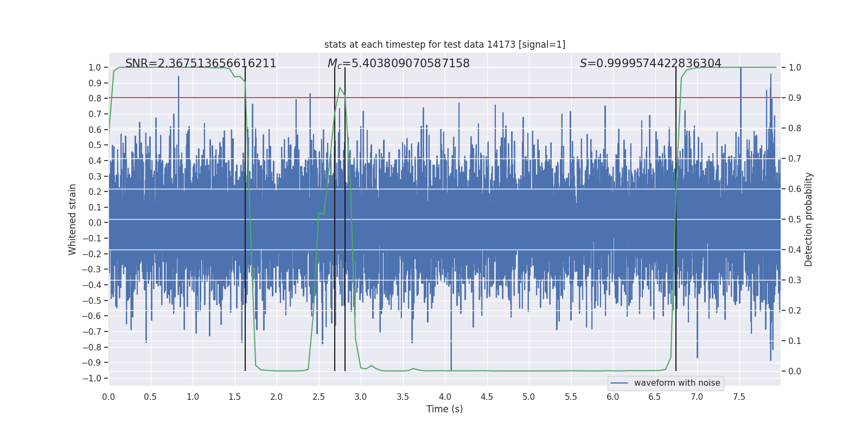Select the S=0.9999574422836304 annotation
The width and height of the screenshot is (868, 434).
pyautogui.click(x=650, y=63)
